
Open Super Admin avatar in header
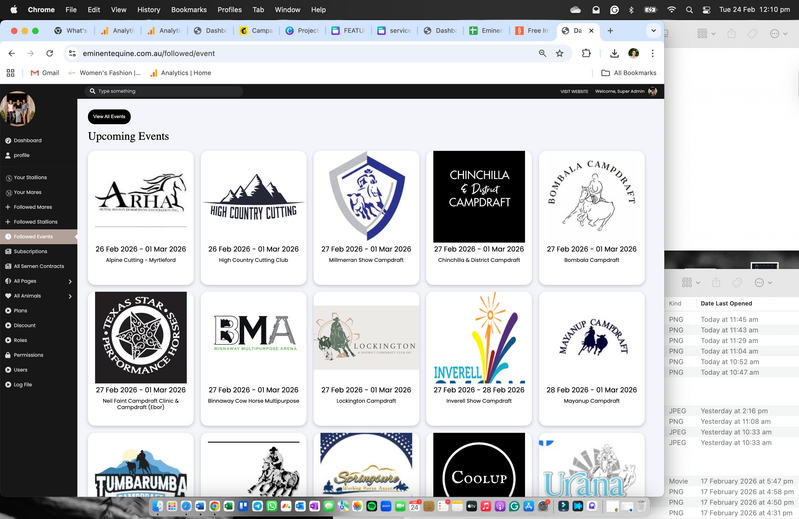[653, 92]
